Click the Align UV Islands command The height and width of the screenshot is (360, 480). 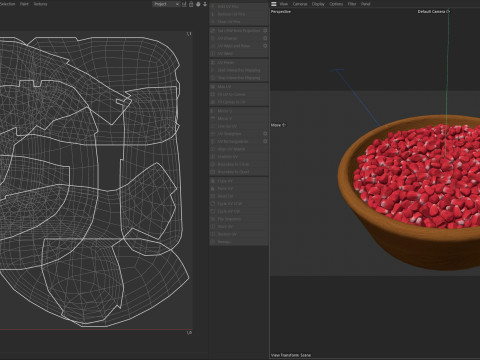click(x=239, y=149)
